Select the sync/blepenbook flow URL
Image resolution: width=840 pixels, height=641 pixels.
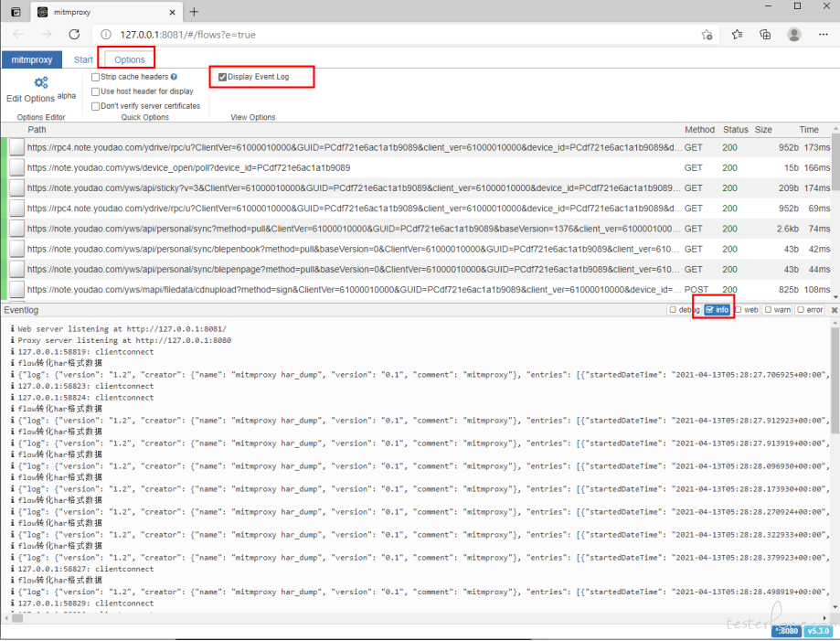coord(354,250)
